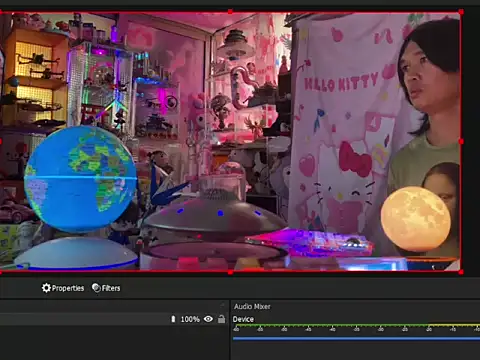Image resolution: width=480 pixels, height=360 pixels.
Task: Open source Properties via gear icon
Action: (x=46, y=288)
